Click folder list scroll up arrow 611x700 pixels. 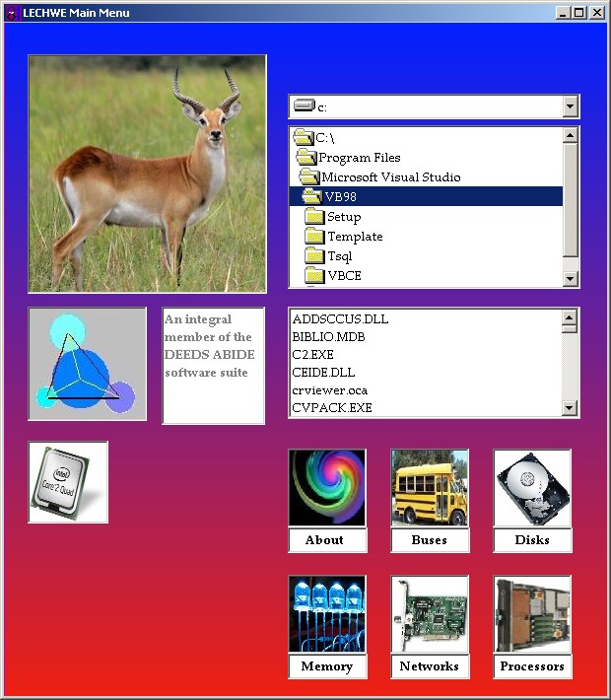[570, 135]
